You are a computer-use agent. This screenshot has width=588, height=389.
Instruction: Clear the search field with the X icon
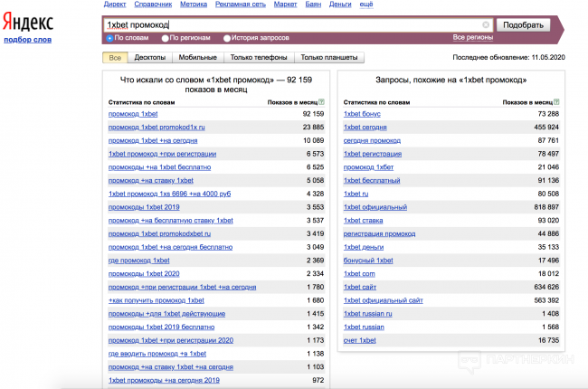click(x=486, y=25)
